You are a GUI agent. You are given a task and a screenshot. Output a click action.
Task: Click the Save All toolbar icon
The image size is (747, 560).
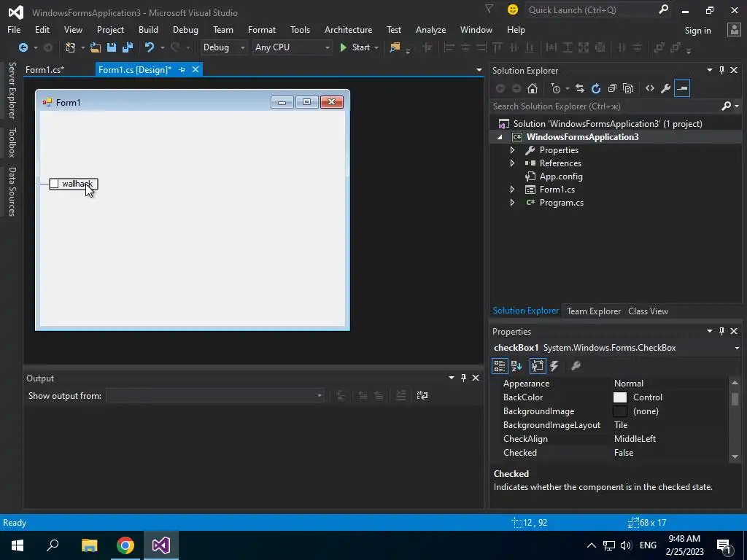(x=128, y=47)
